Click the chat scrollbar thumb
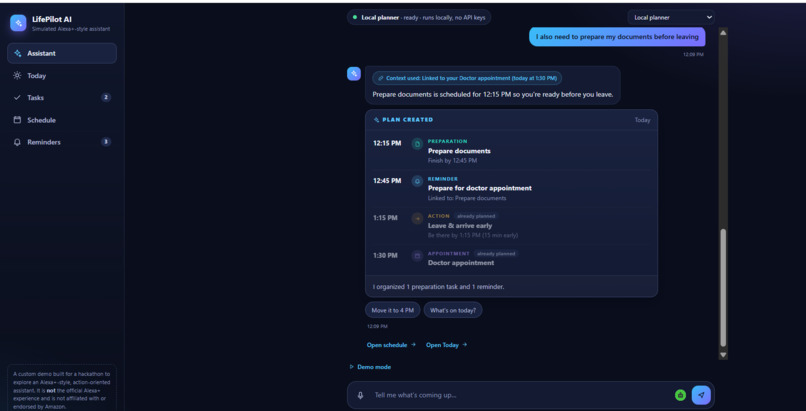 pos(723,288)
